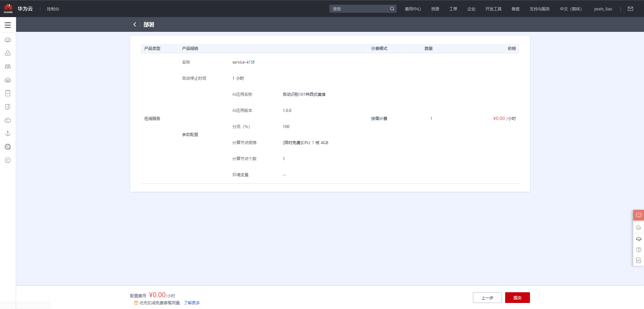This screenshot has width=644, height=309.
Task: Click the gift icon beside free package text
Action: (136, 303)
